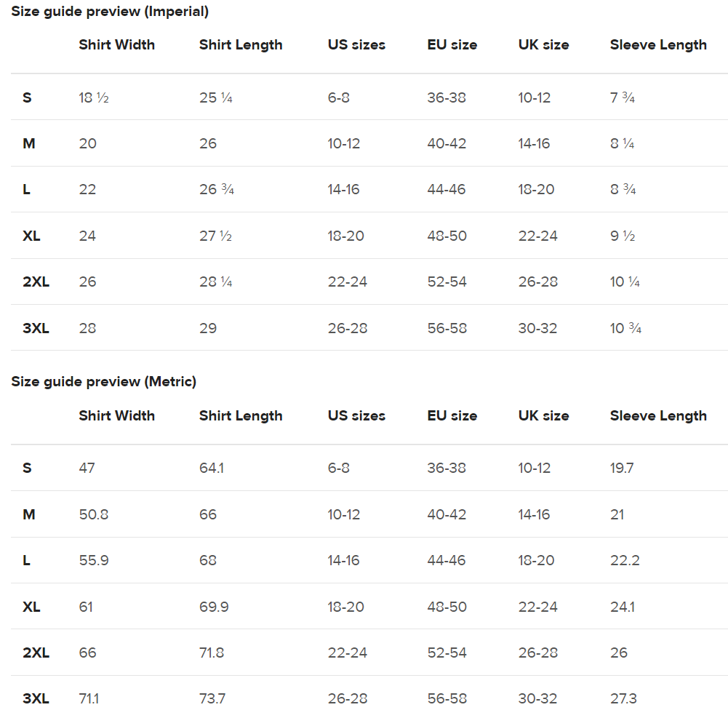Select Shirt Width header in Imperial table
The width and height of the screenshot is (728, 718).
(116, 45)
